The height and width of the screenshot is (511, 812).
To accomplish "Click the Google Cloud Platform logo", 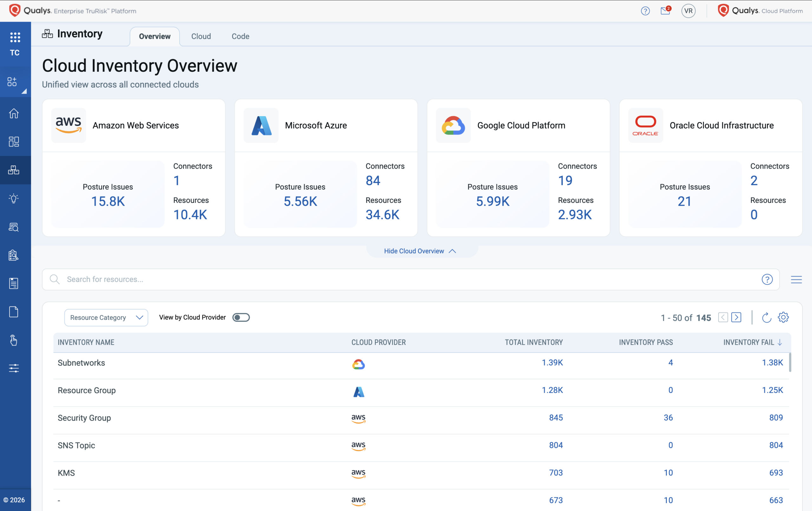I will click(x=453, y=125).
